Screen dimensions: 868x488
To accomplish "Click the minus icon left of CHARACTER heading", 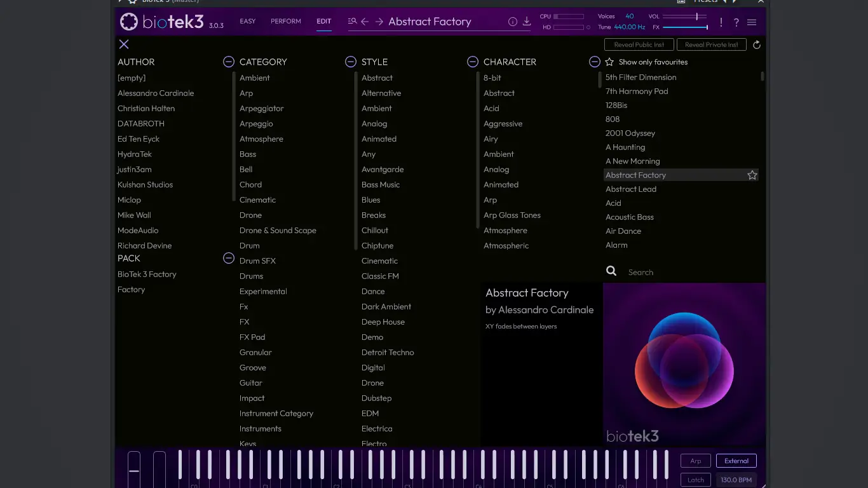I will 473,62.
